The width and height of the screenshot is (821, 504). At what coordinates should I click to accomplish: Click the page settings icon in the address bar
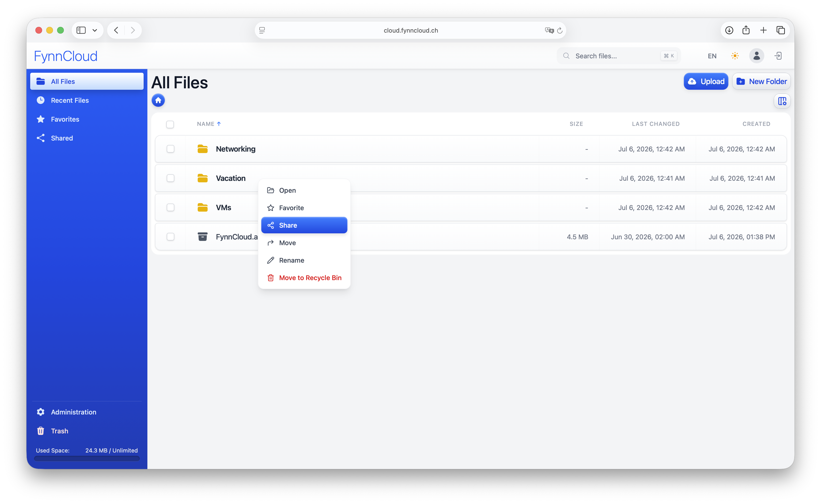point(262,30)
